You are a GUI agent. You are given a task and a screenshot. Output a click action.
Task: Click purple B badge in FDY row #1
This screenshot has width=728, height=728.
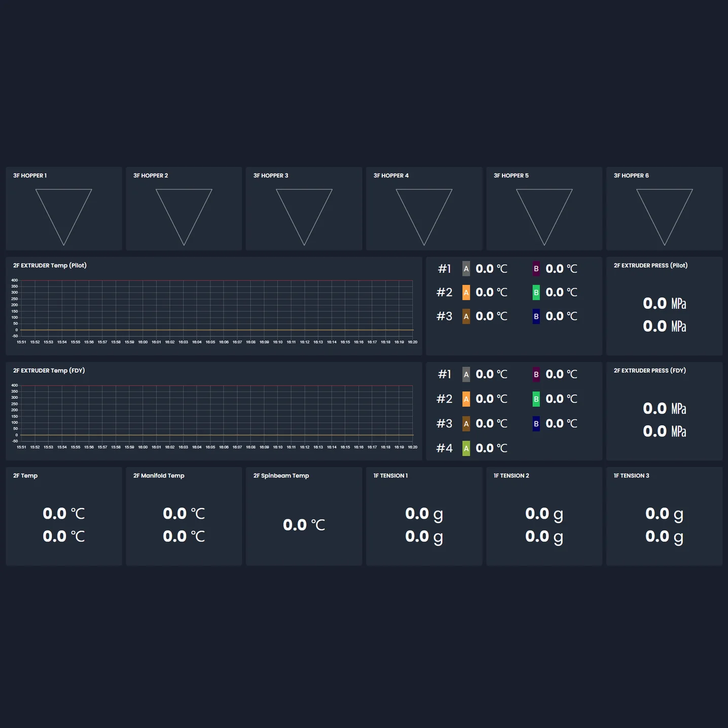tap(536, 375)
